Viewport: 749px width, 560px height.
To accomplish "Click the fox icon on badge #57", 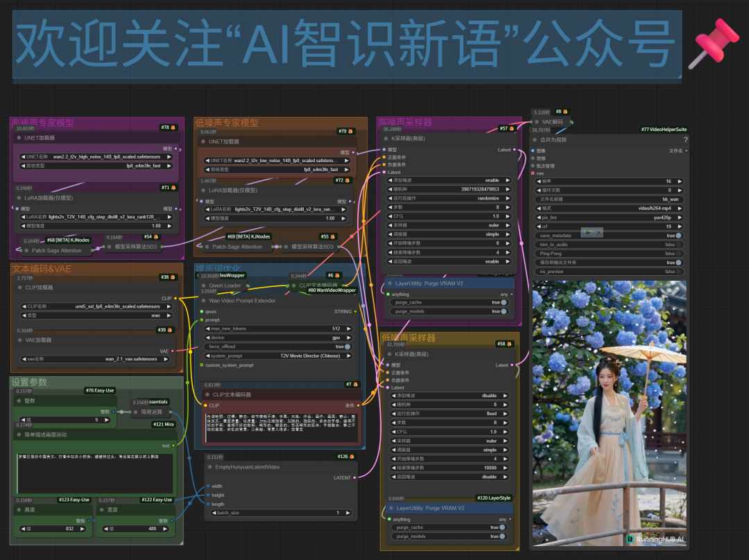I will (x=512, y=128).
